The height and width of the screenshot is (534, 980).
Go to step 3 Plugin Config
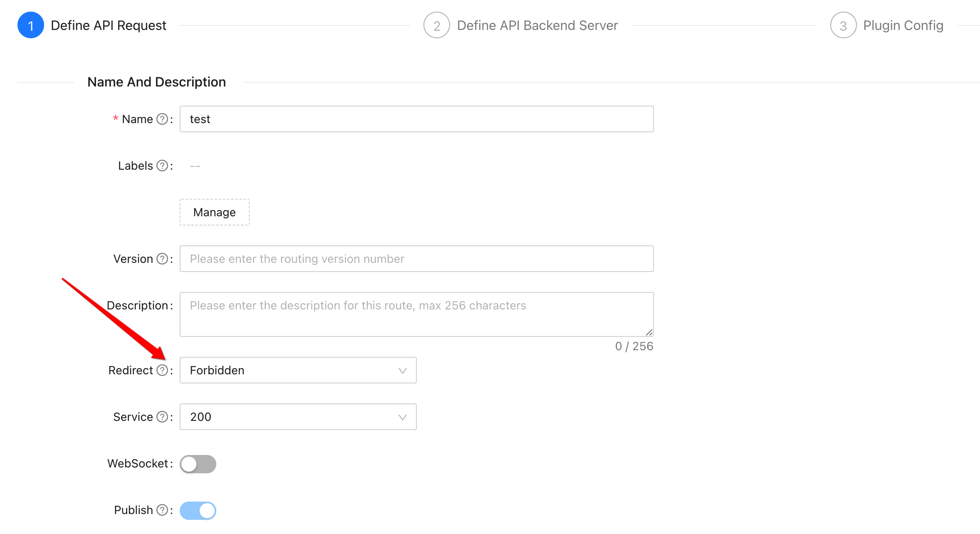pyautogui.click(x=887, y=25)
